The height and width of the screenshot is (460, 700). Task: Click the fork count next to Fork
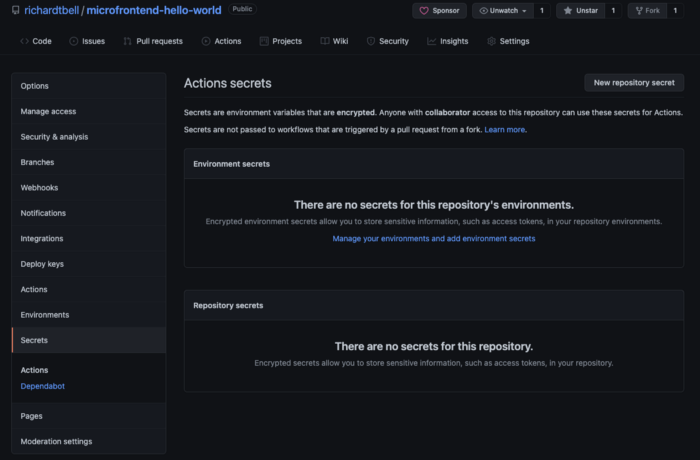(675, 11)
